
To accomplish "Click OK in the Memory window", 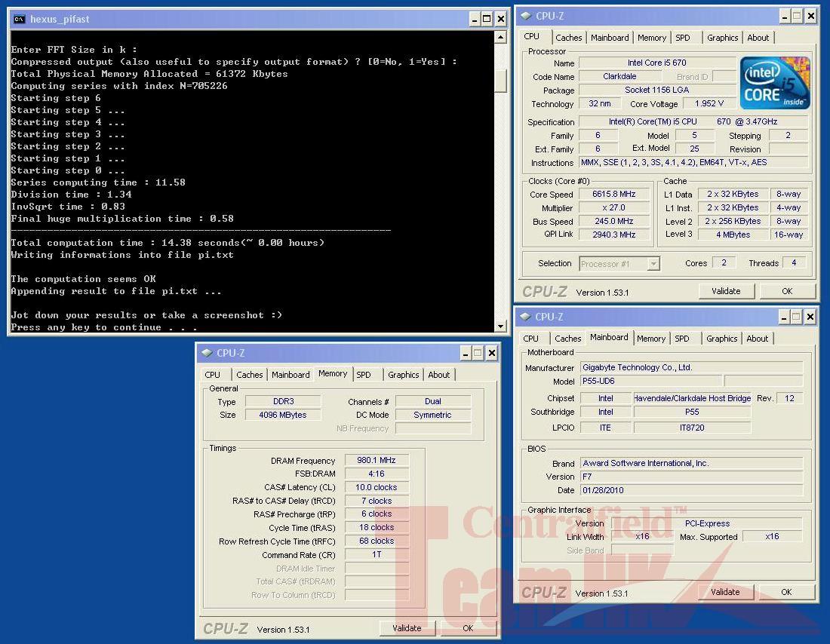I will (x=468, y=628).
